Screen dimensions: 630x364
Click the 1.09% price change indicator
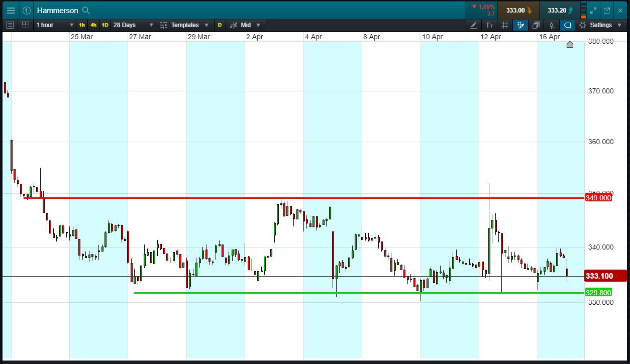(483, 7)
